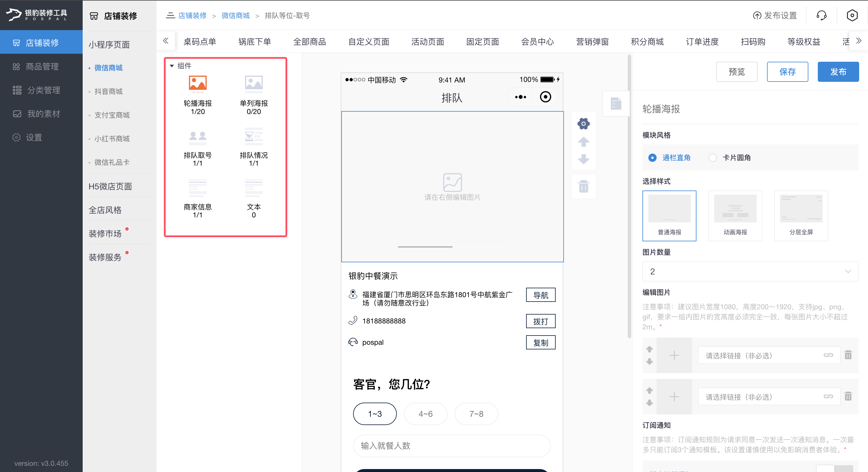Switch to the 桌码点单 tab
Screen dimensions: 868x472
pyautogui.click(x=200, y=42)
